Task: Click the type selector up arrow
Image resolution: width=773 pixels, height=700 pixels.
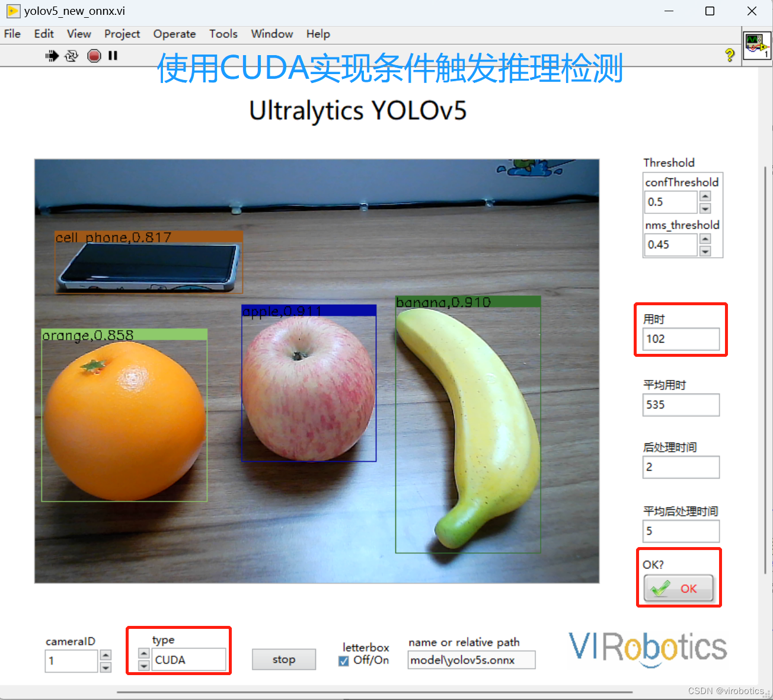Action: tap(144, 654)
